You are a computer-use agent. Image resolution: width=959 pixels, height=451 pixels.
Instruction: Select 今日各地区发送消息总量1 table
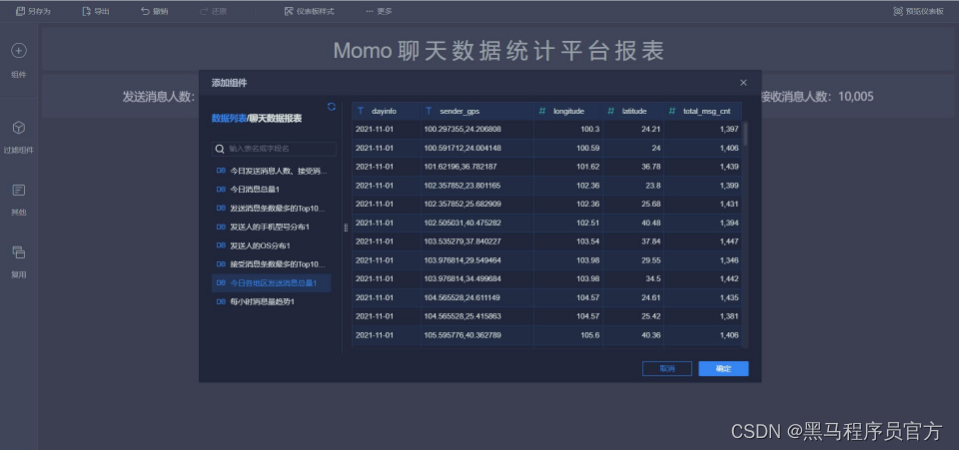(271, 283)
